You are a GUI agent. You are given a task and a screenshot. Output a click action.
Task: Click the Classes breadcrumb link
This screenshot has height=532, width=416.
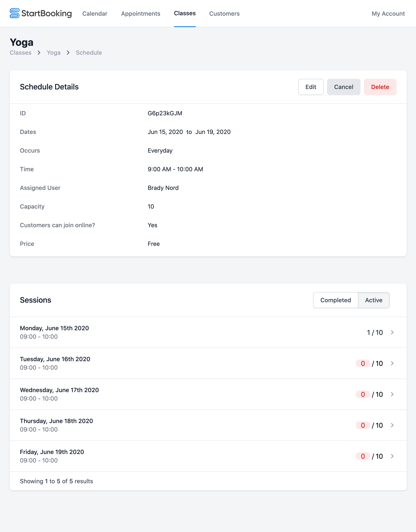(21, 53)
